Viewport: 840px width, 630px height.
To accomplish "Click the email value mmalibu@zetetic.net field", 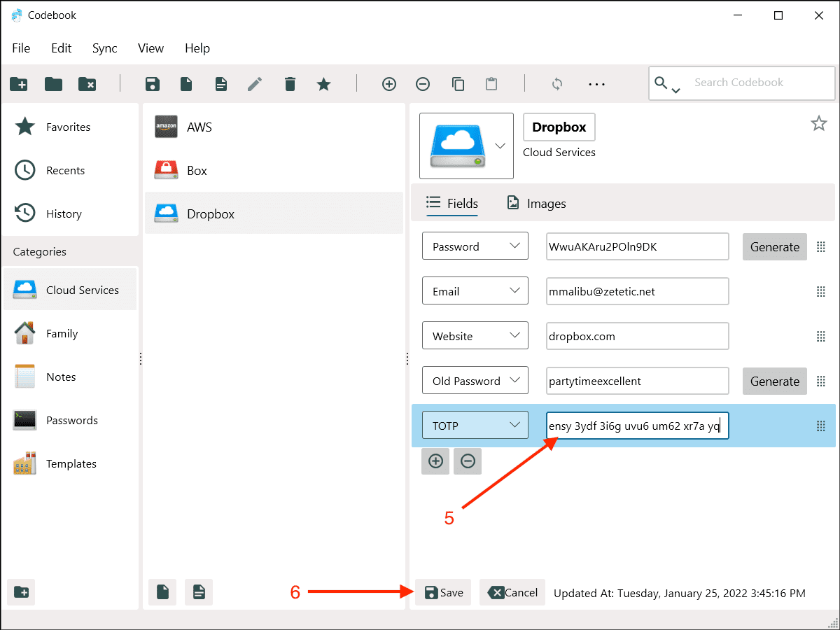I will pyautogui.click(x=638, y=291).
